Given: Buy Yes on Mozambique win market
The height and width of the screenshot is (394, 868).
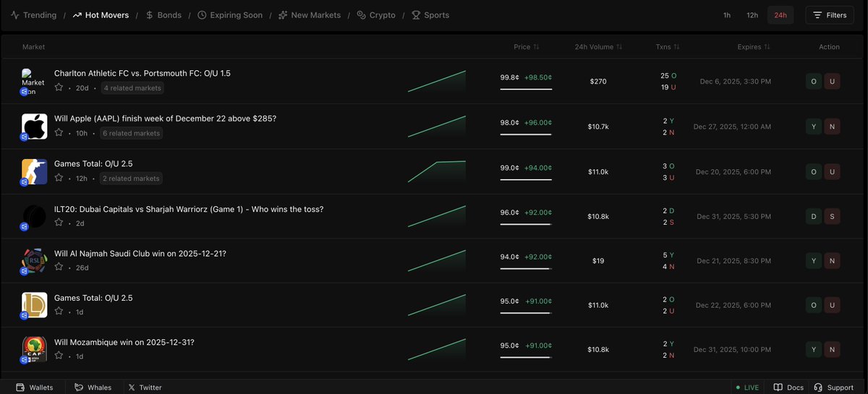Looking at the screenshot, I should [x=814, y=350].
